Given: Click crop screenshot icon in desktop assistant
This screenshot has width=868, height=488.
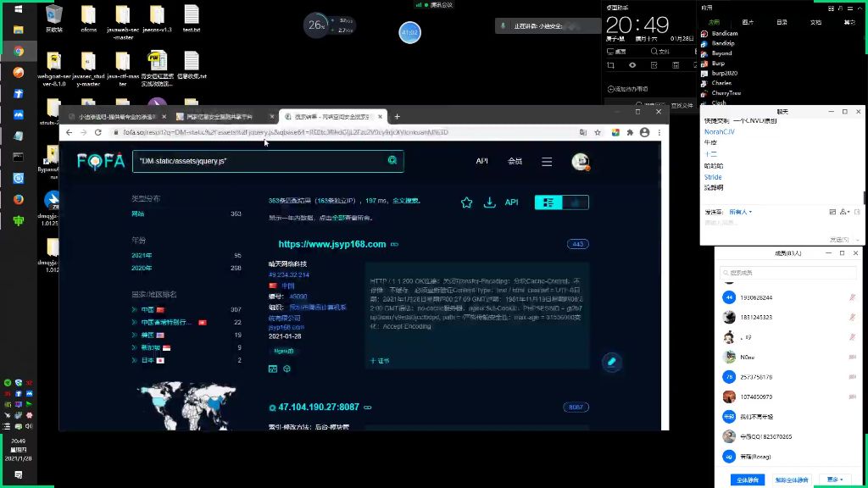Looking at the screenshot, I should [x=610, y=65].
